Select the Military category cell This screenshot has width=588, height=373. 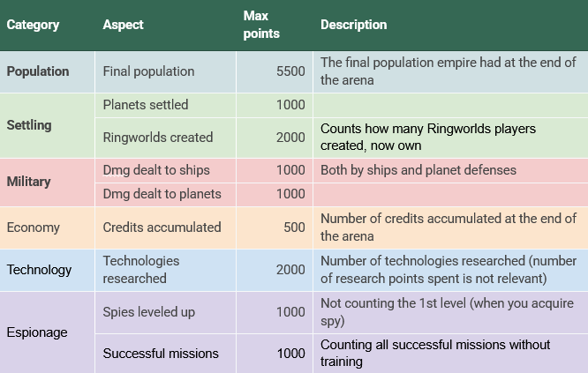(48, 183)
